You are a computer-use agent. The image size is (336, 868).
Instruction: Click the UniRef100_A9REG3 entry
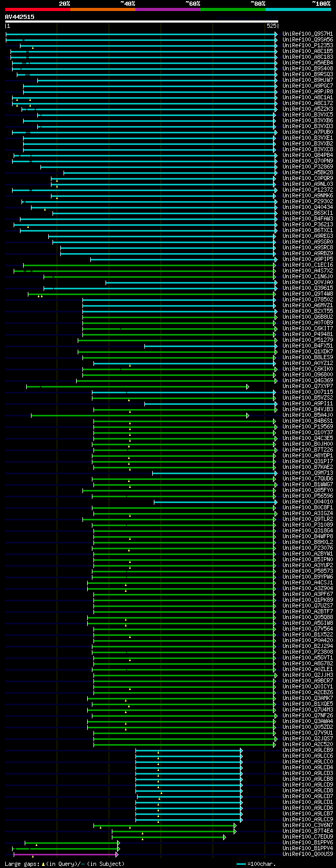pos(308,236)
